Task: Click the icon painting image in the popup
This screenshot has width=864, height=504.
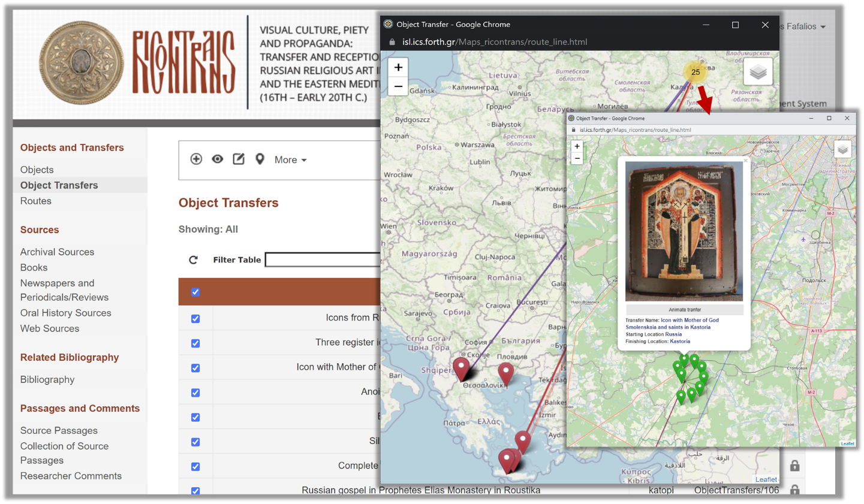Action: pyautogui.click(x=684, y=231)
